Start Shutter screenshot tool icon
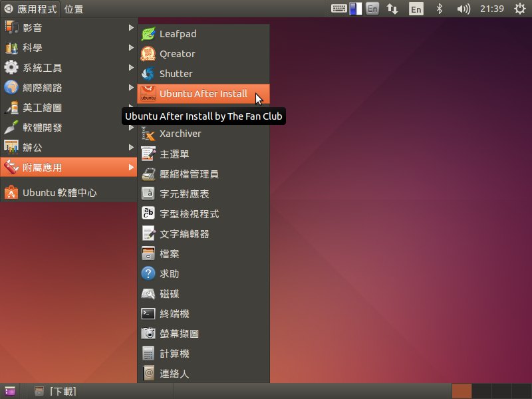 (148, 74)
